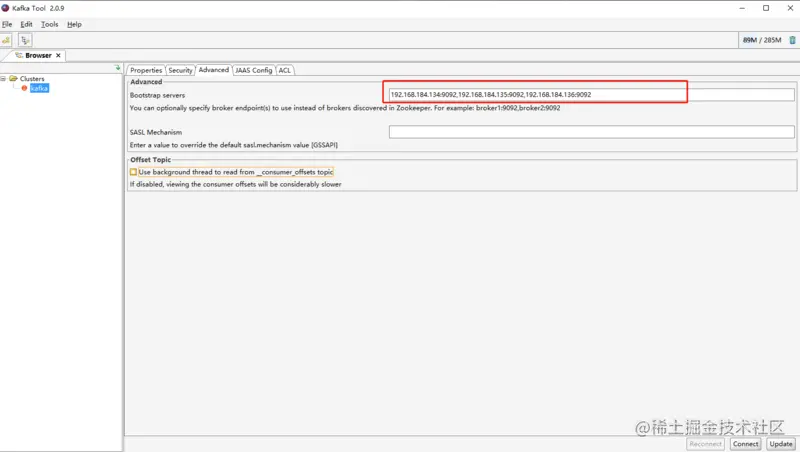Click the SASL Mechanism label
The image size is (800, 452).
click(156, 132)
